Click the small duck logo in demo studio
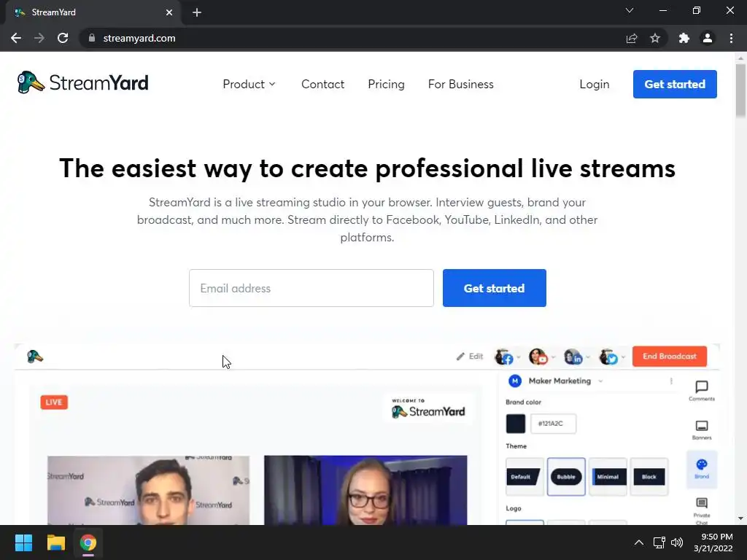747x560 pixels. 35,356
